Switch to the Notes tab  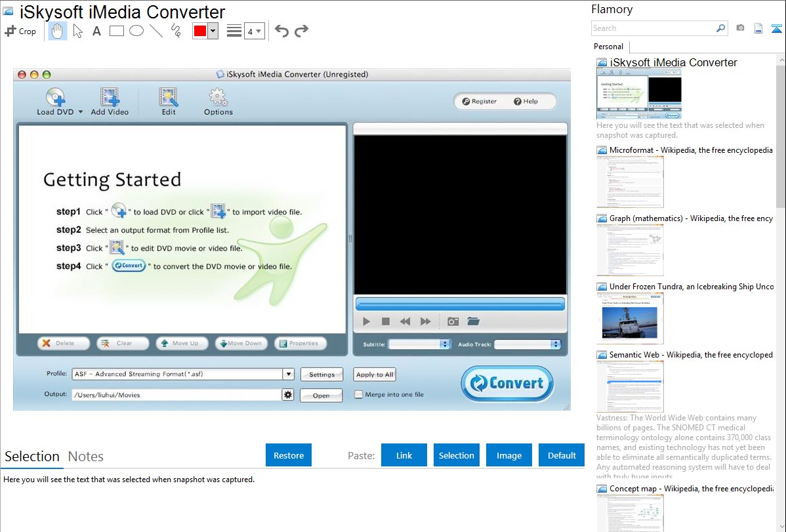tap(86, 457)
